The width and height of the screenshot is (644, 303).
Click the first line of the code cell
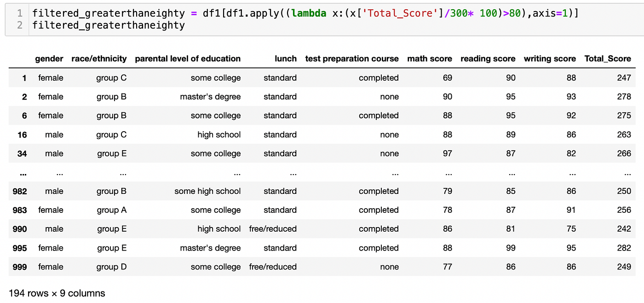(305, 13)
